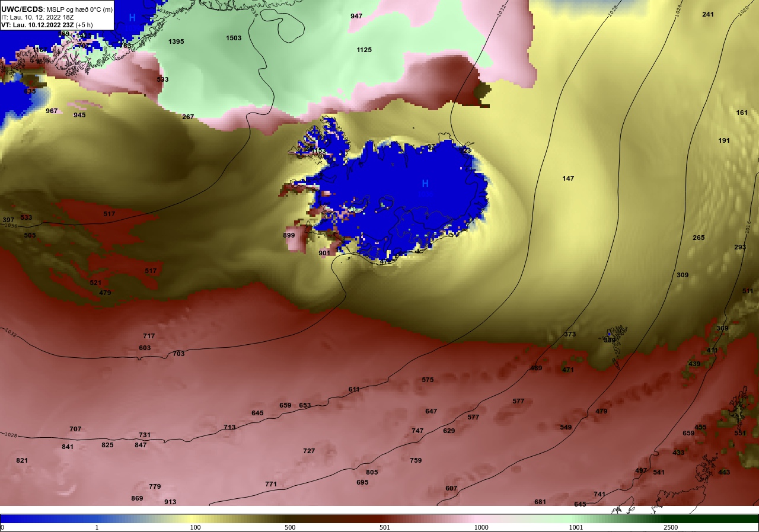
Task: Click the 967 height value
Action: (52, 111)
